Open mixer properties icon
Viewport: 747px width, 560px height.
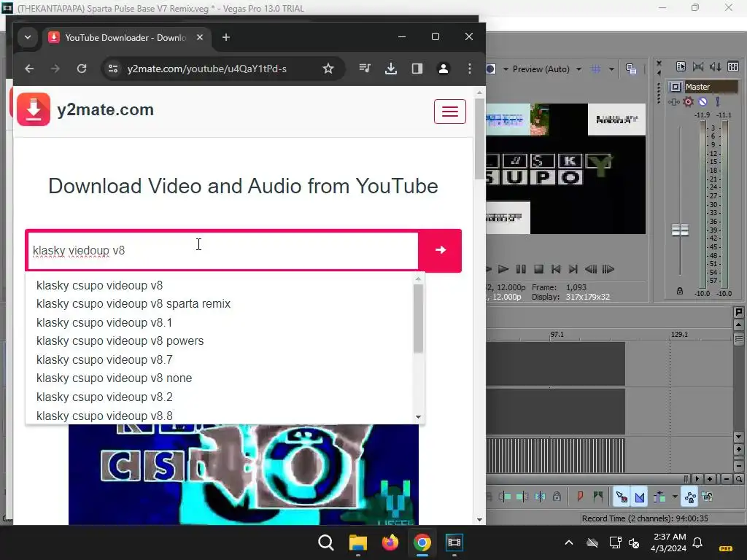(x=681, y=66)
